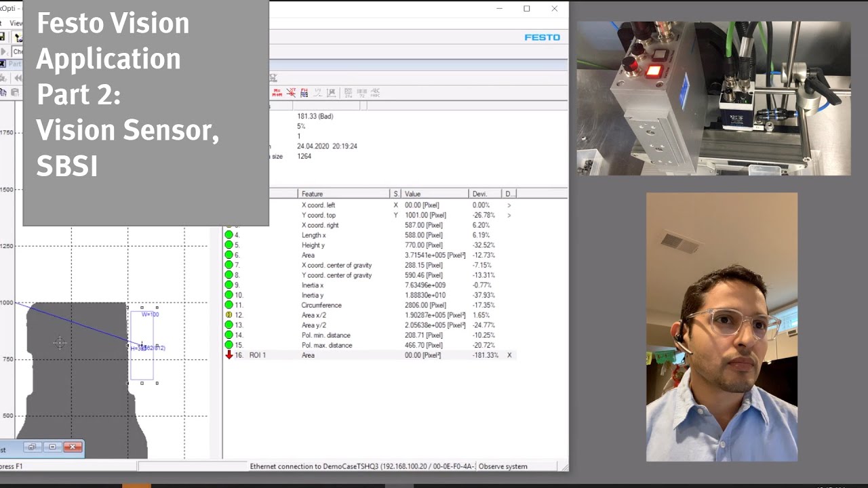The width and height of the screenshot is (868, 488).
Task: Click the W=100 ROI width label
Action: (150, 314)
